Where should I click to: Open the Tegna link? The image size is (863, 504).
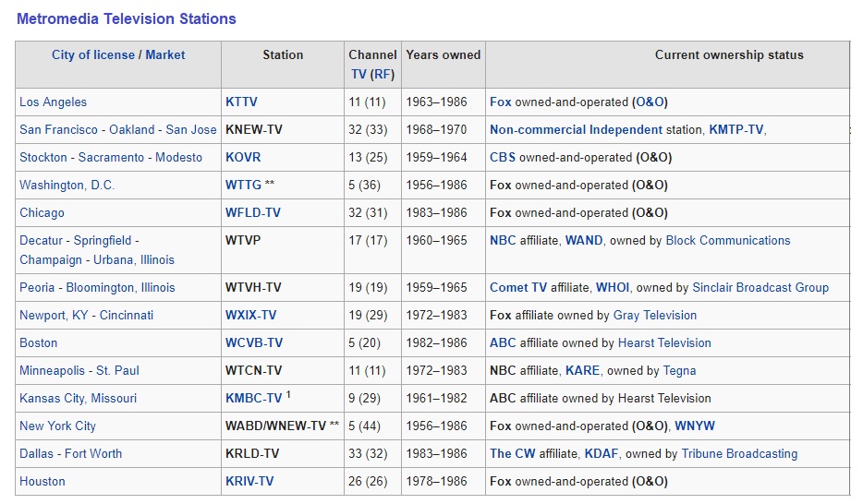click(x=679, y=370)
